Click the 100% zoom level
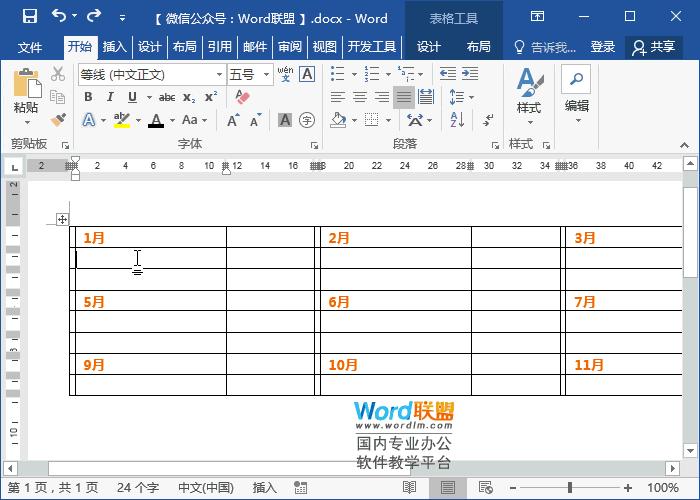The height and width of the screenshot is (500, 700). [663, 488]
